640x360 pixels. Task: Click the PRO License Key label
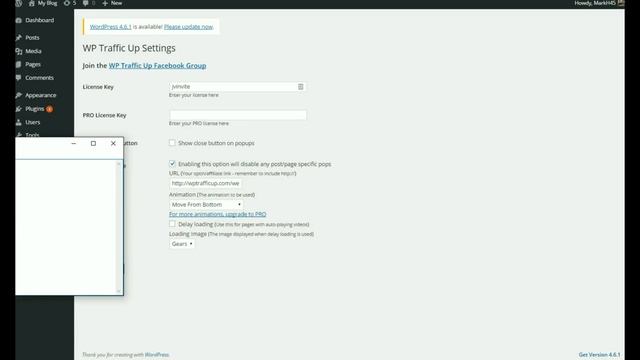tap(104, 115)
